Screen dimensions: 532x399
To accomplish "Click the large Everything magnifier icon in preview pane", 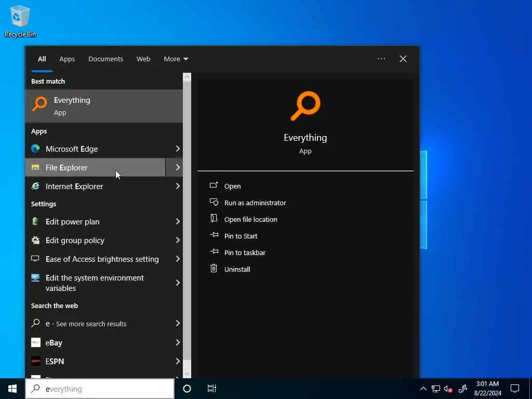I will click(305, 105).
